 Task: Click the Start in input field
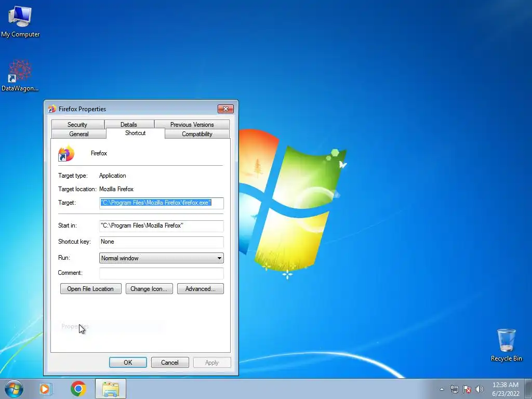coord(162,225)
